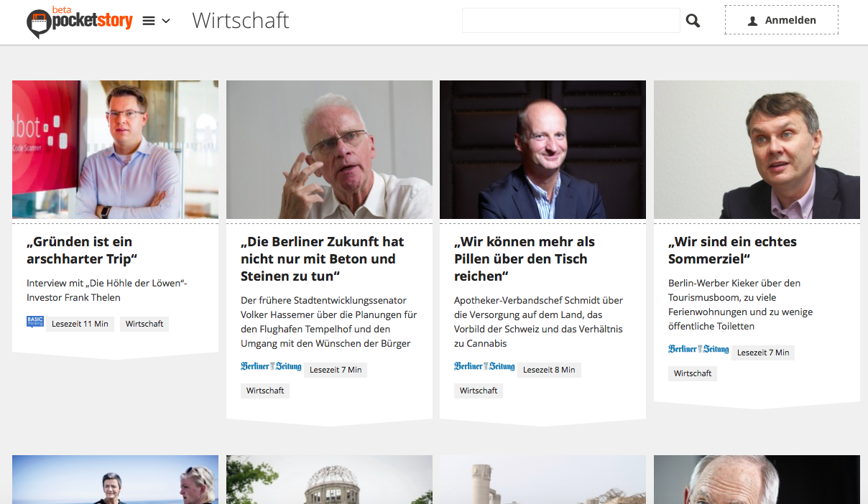Open headline „Gründen ist ein arschharter Trip“
This screenshot has height=504, width=868.
(82, 250)
